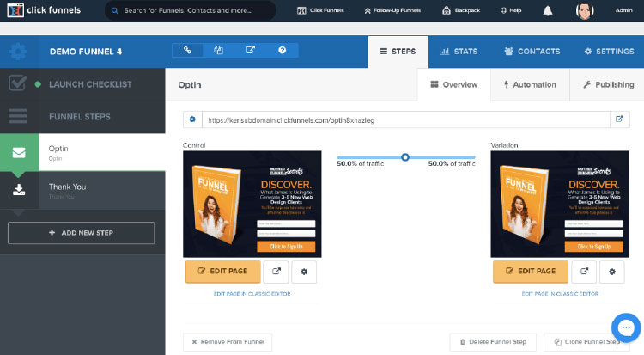Screen dimensions: 644x355
Task: Open funnel URL in new tab icon
Action: [619, 119]
